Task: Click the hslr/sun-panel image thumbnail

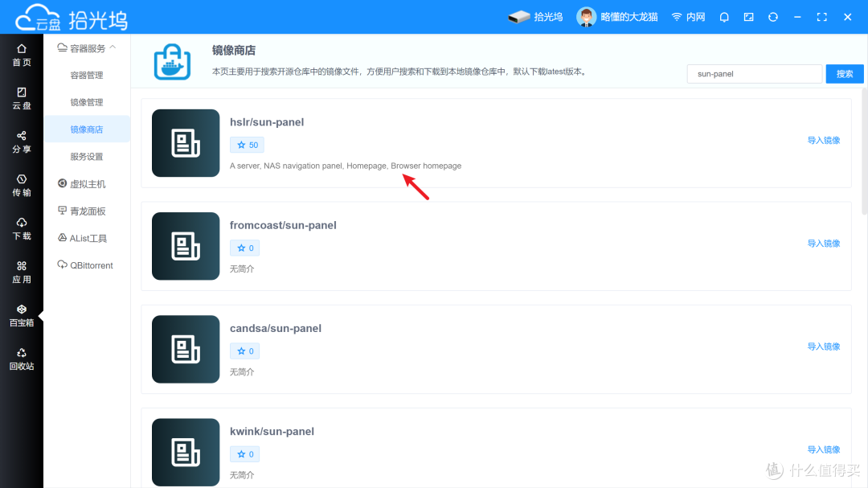Action: tap(186, 143)
